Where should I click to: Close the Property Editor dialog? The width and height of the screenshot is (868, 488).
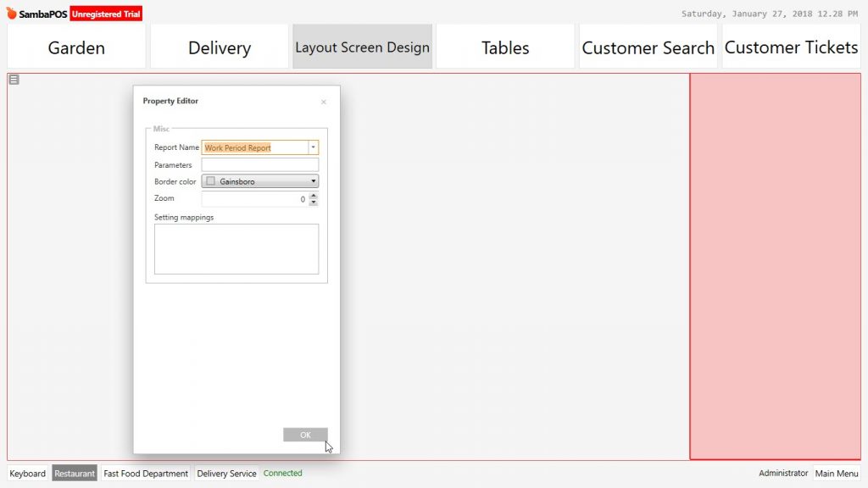point(324,102)
